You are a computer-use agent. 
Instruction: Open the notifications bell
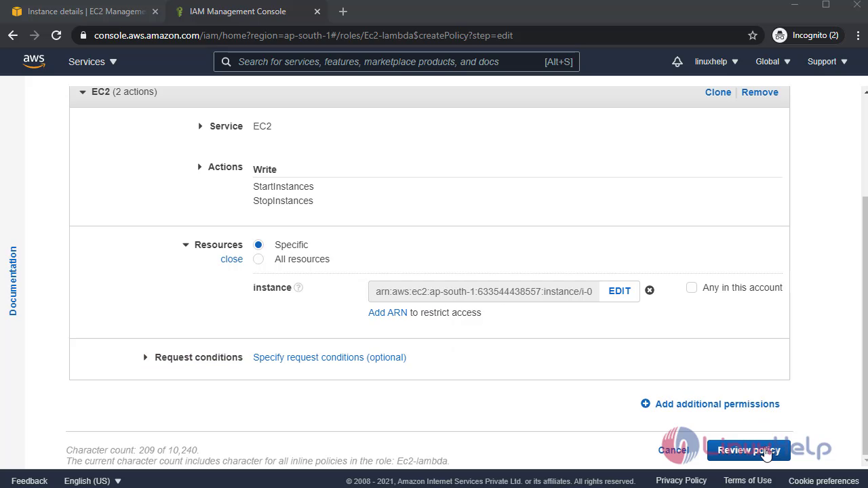677,62
